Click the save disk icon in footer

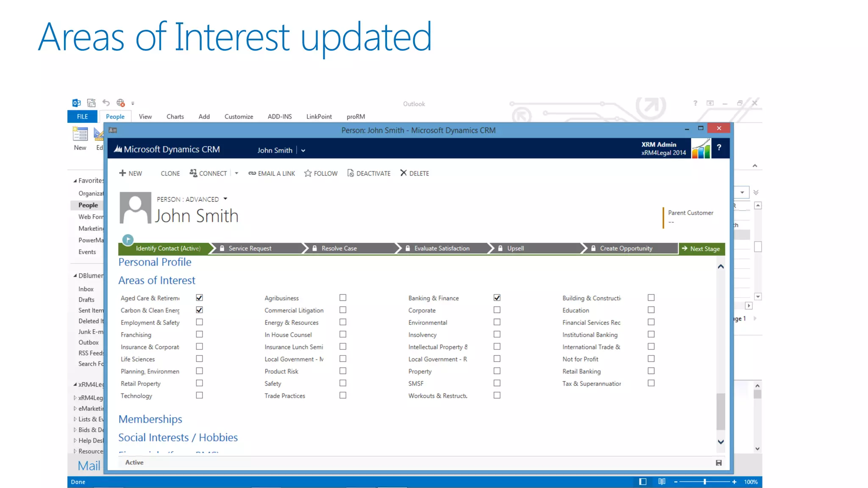click(x=719, y=463)
